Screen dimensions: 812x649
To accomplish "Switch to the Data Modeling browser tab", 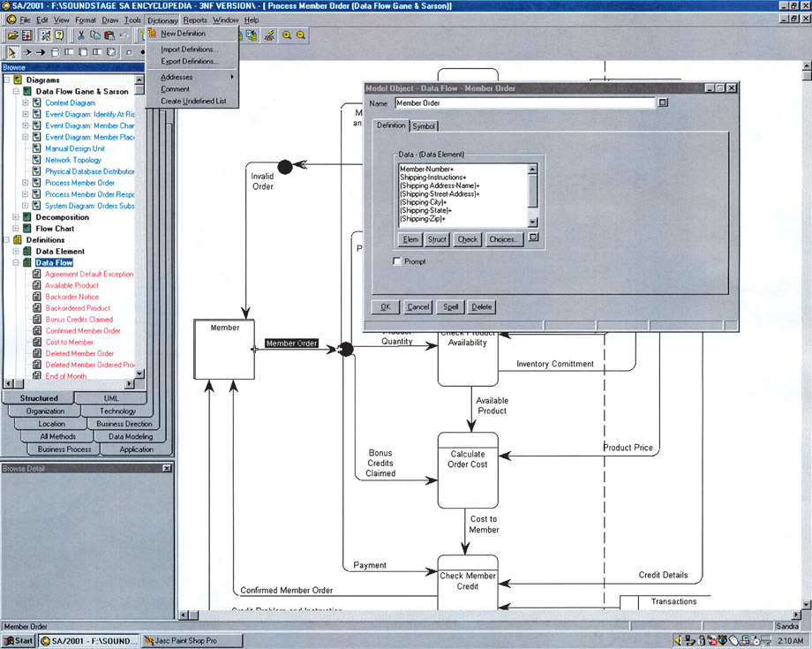I will tap(131, 436).
